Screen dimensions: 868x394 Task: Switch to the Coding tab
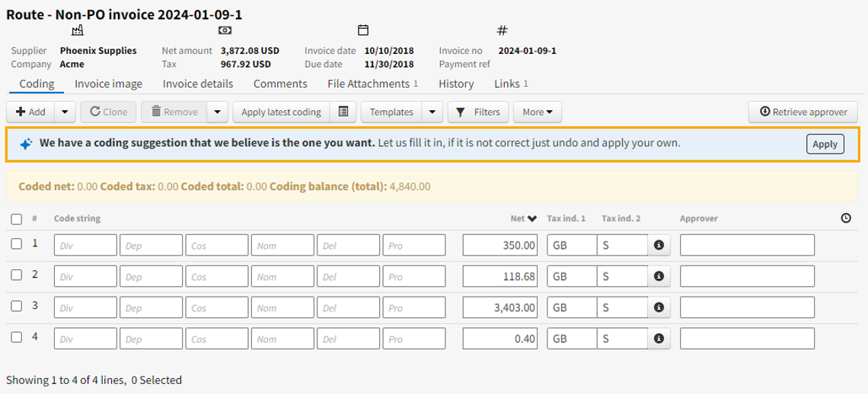pyautogui.click(x=37, y=84)
